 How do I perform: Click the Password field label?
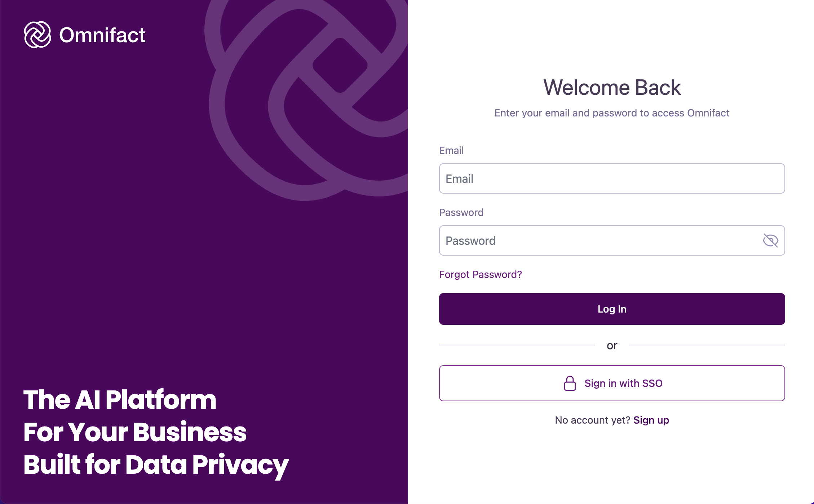tap(461, 212)
